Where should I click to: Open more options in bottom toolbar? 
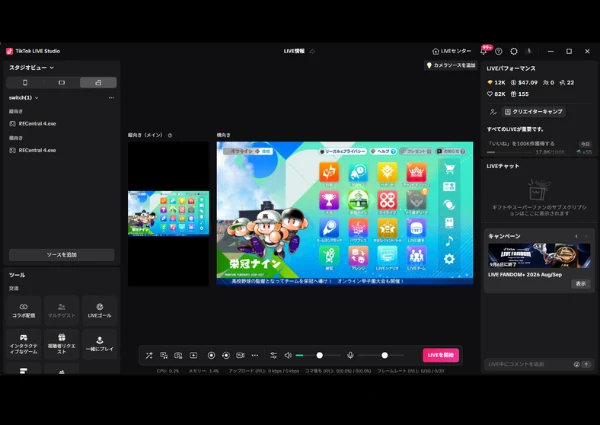[x=255, y=355]
